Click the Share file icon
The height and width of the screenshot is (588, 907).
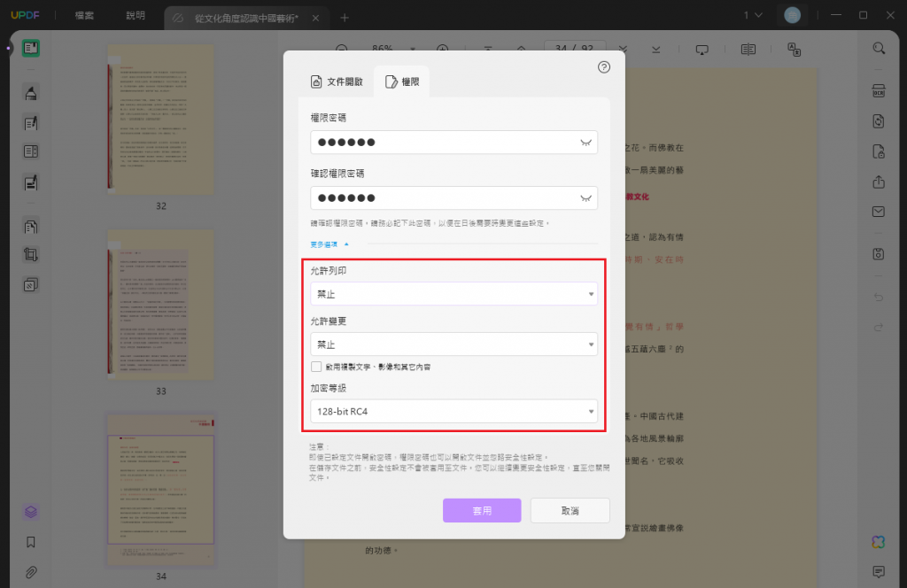tap(879, 182)
